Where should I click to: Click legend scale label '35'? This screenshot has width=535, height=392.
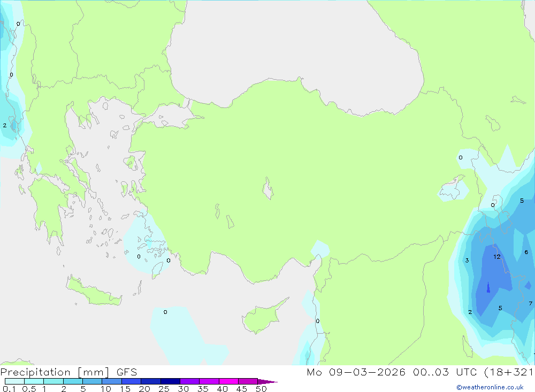203,389
